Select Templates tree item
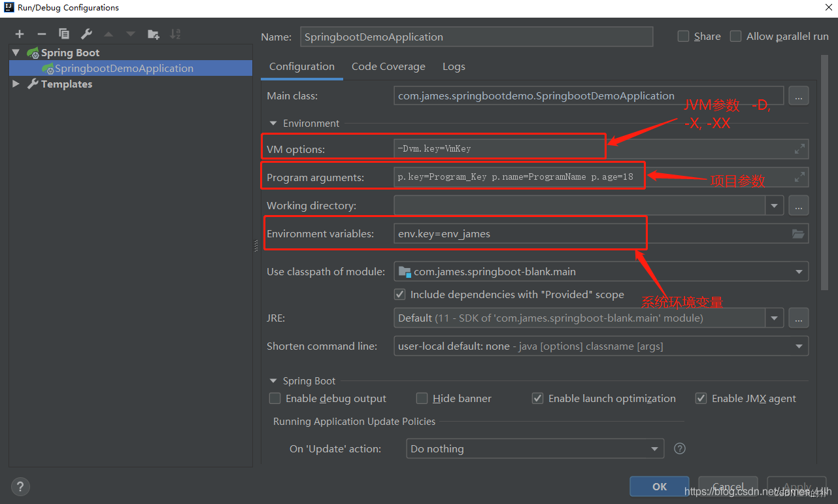Image resolution: width=838 pixels, height=504 pixels. 67,84
